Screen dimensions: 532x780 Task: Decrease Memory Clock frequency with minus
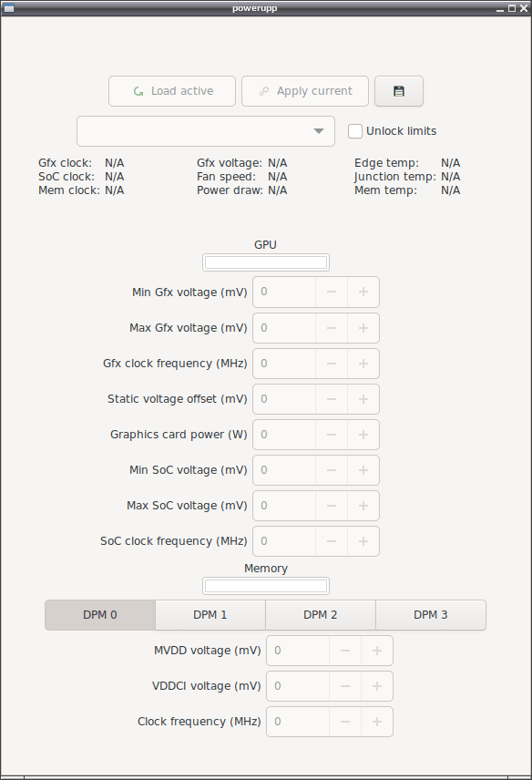[345, 722]
